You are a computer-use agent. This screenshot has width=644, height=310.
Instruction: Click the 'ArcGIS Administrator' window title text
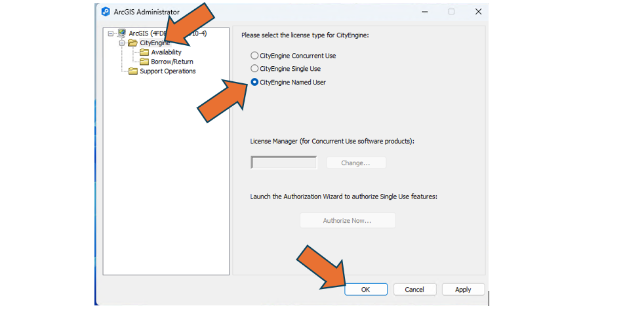click(x=147, y=12)
